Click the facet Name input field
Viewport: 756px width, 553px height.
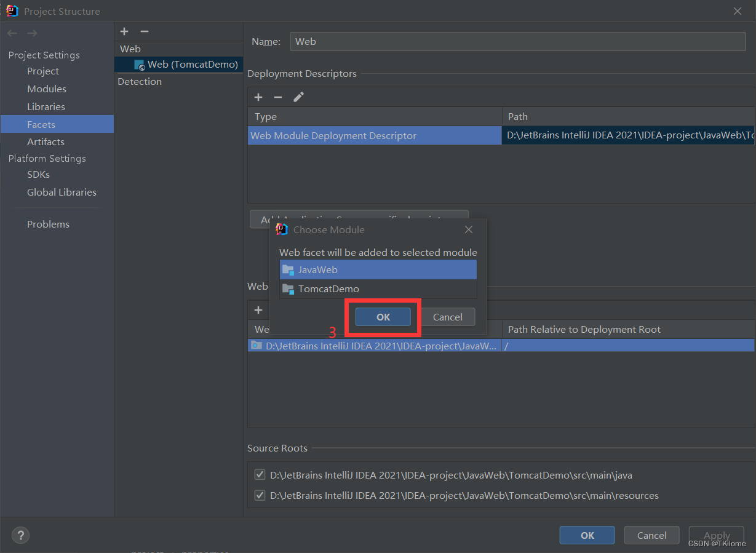517,42
